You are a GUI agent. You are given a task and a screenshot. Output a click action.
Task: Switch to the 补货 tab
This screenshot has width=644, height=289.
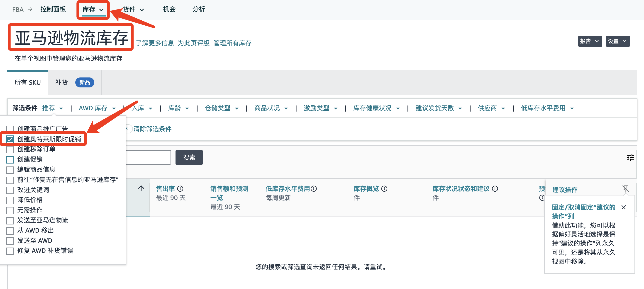[75, 83]
